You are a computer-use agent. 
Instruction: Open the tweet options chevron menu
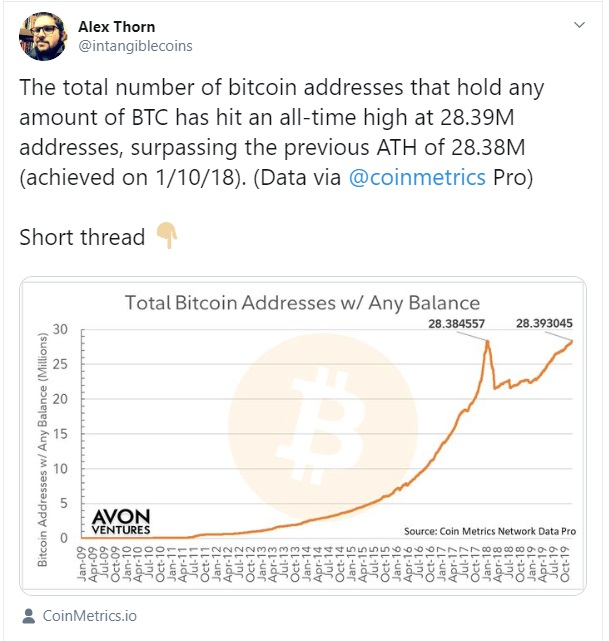[579, 25]
